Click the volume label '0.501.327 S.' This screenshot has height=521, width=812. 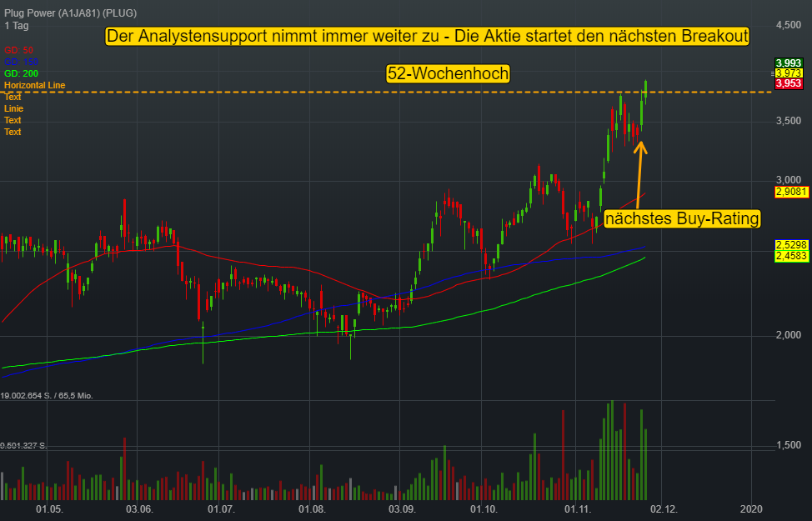23,445
